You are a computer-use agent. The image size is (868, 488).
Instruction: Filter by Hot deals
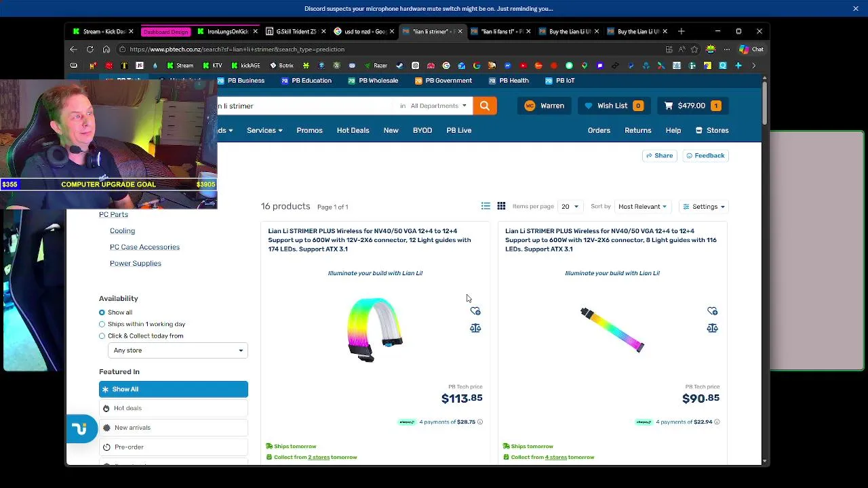(174, 408)
